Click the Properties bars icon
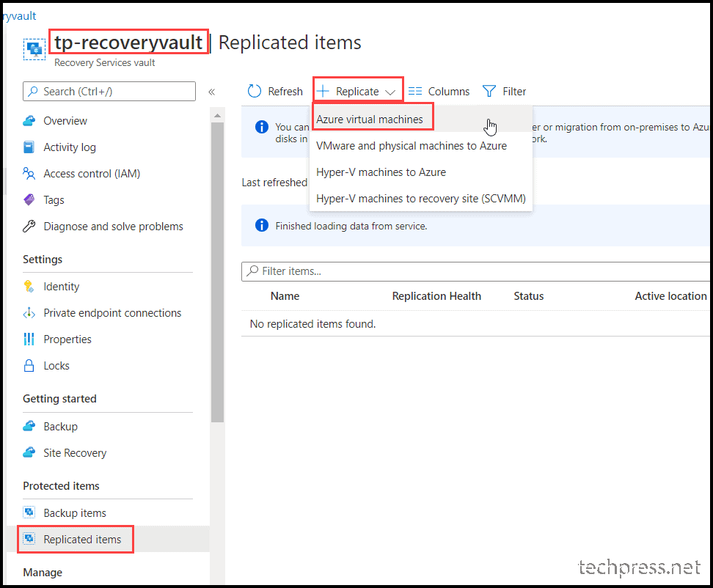713x588 pixels. 29,339
